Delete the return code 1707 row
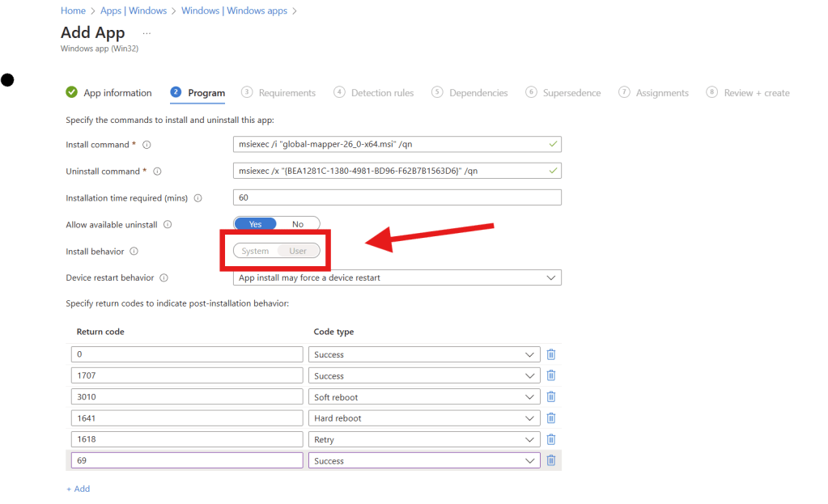The image size is (828, 504). click(x=550, y=375)
